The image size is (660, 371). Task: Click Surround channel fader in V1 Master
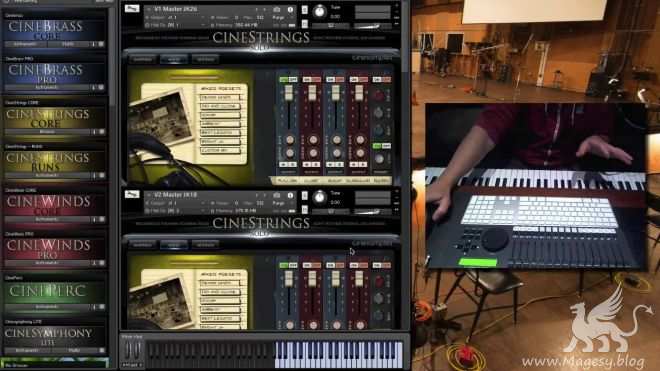(x=359, y=93)
